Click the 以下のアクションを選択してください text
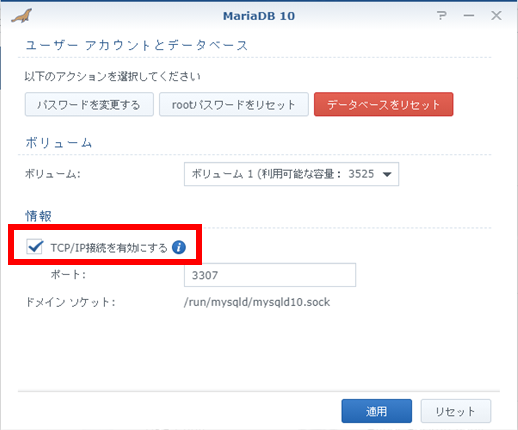 tap(113, 76)
